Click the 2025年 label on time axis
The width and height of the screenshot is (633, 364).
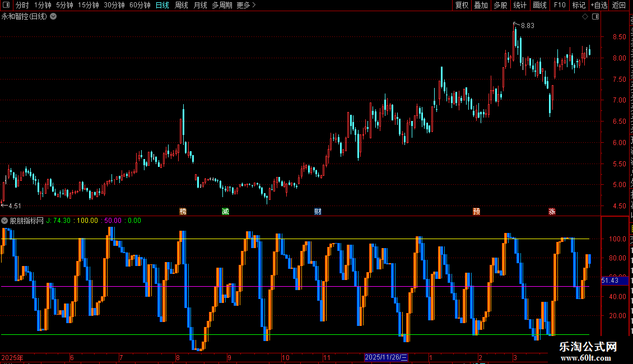pyautogui.click(x=12, y=357)
